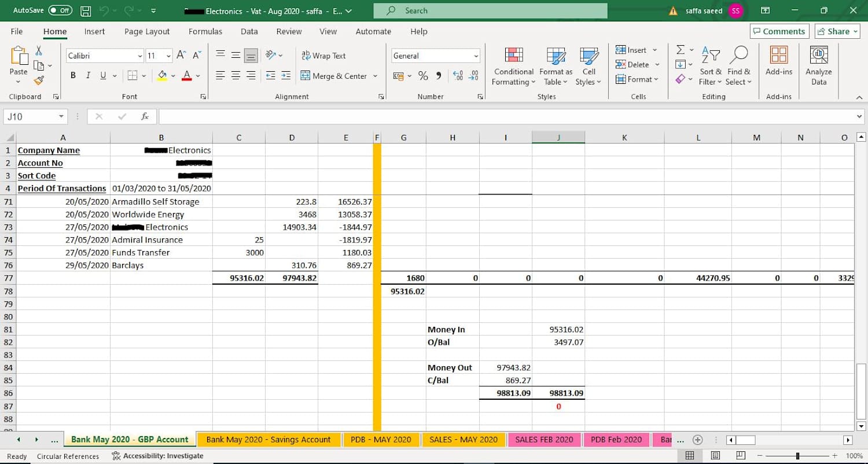Expand the Borders dropdown arrow
Viewport: 868px width, 464px height.
point(144,76)
